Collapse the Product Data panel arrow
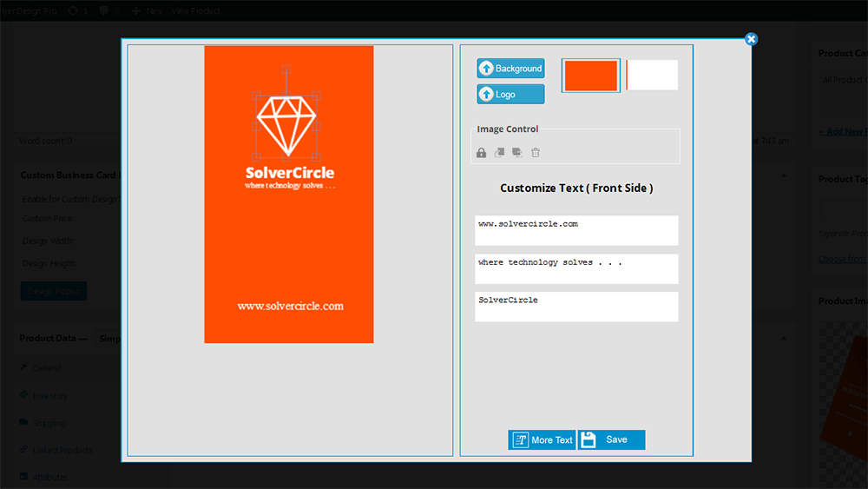Image resolution: width=868 pixels, height=489 pixels. pos(783,338)
